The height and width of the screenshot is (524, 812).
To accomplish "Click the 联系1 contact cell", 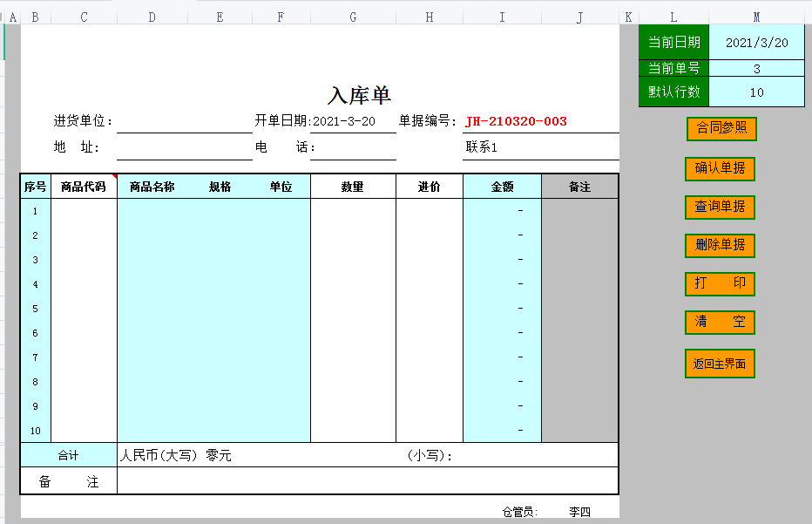I will coord(540,148).
